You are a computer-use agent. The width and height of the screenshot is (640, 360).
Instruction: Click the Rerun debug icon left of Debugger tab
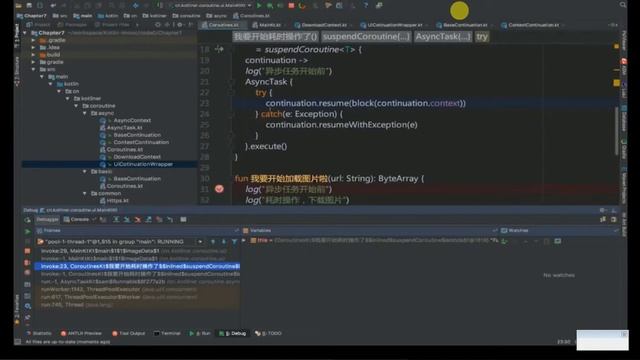[27, 220]
